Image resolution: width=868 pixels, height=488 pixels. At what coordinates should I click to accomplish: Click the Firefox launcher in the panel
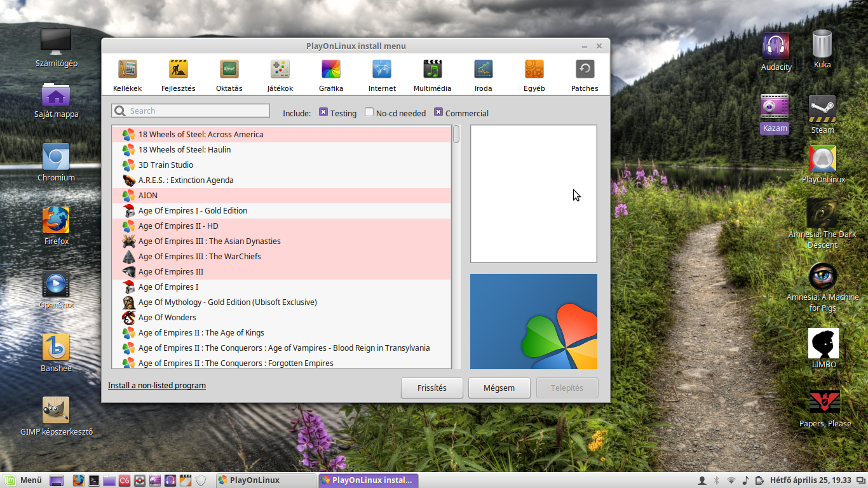pos(78,480)
